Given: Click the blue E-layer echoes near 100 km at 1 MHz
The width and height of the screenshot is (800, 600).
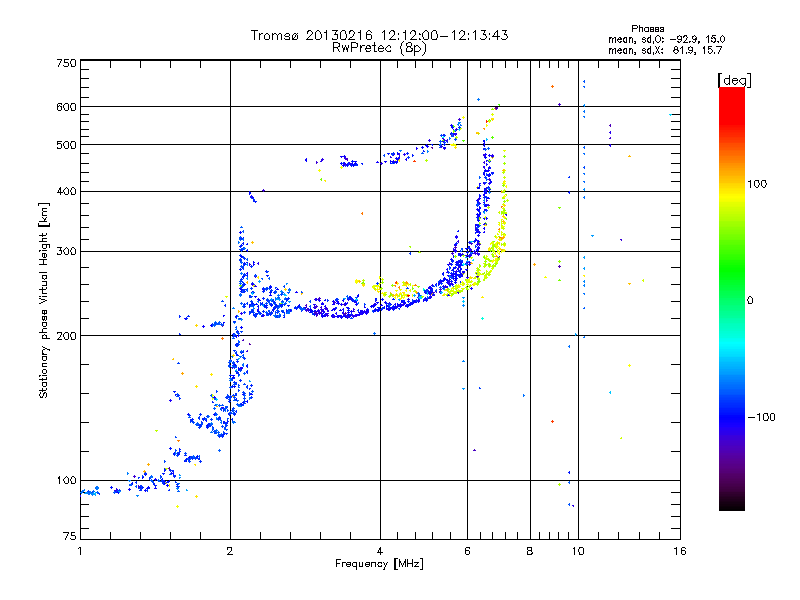Looking at the screenshot, I should [91, 492].
